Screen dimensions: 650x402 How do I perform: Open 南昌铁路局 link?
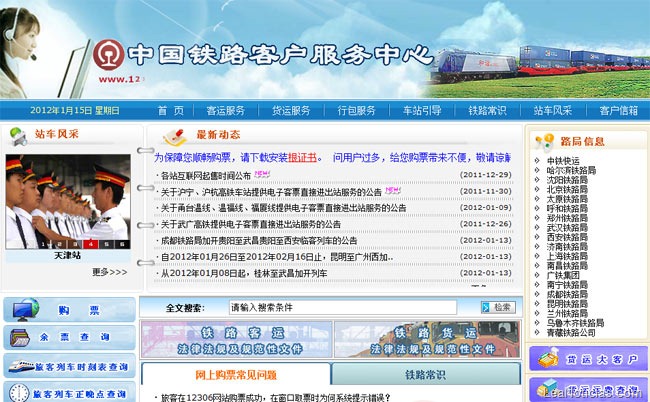click(567, 265)
